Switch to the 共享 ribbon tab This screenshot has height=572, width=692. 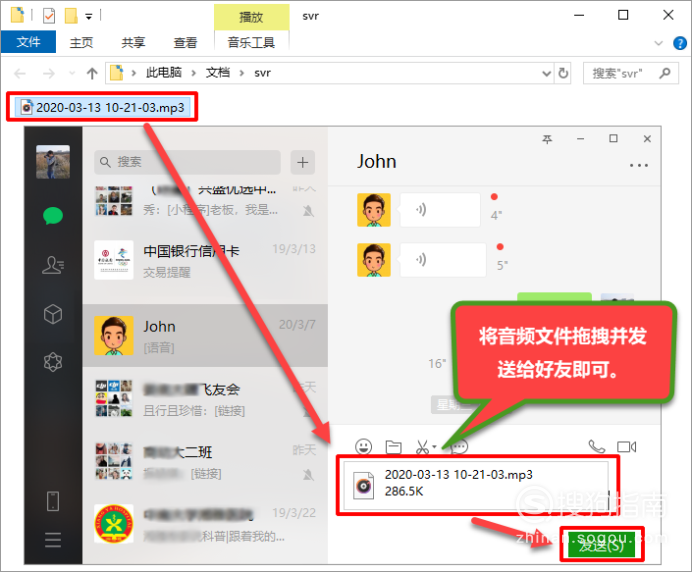133,42
